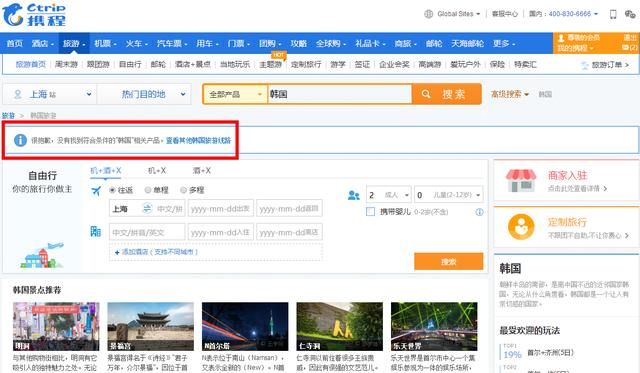Open 客服中心 link in header
This screenshot has height=373, width=640.
[505, 14]
